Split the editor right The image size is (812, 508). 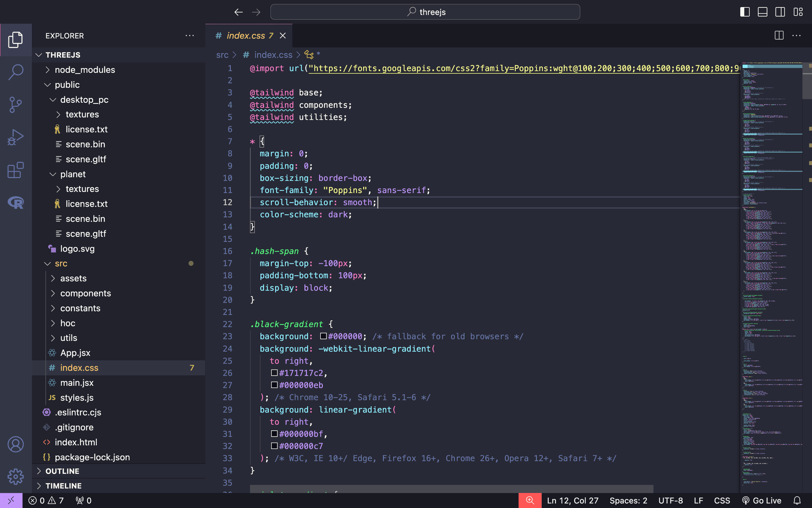(779, 36)
